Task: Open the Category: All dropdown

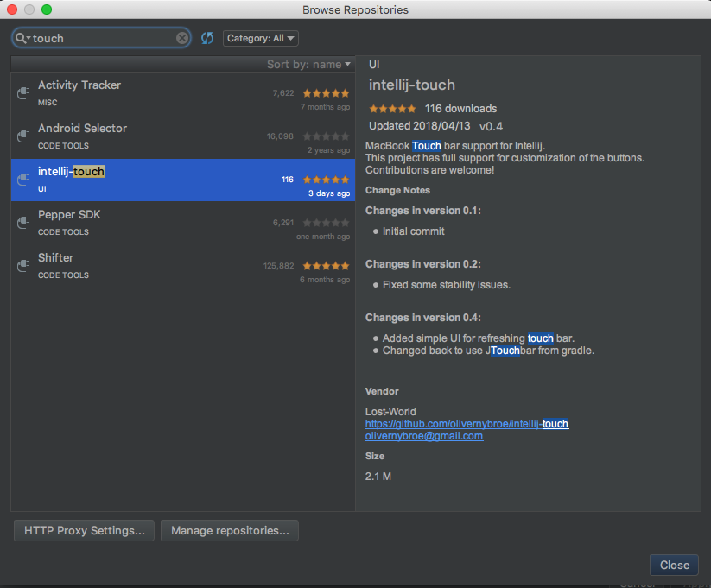Action: coord(261,38)
